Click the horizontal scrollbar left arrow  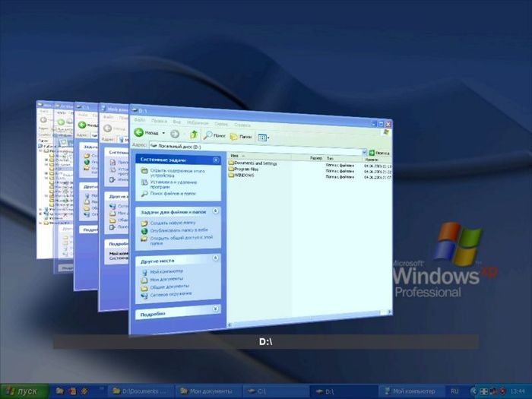click(230, 325)
